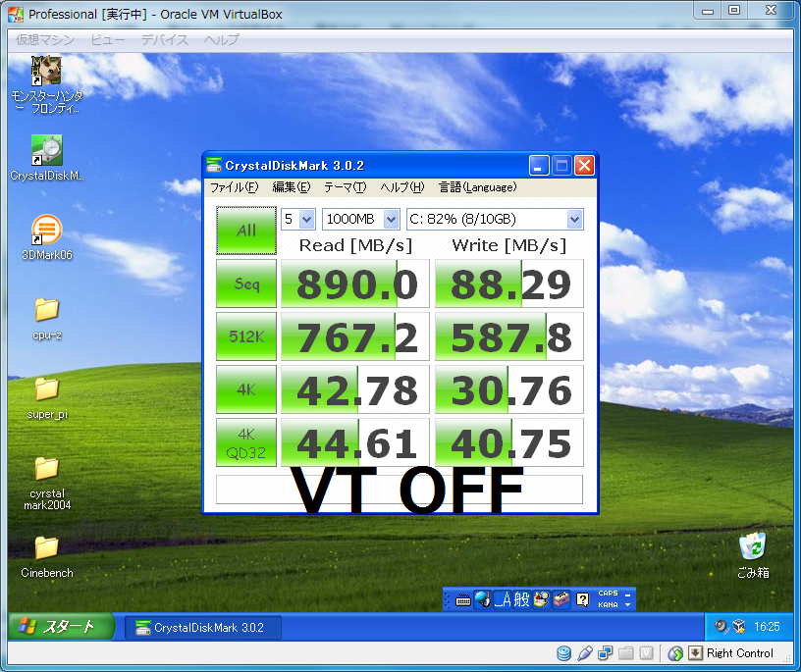The width and height of the screenshot is (801, 672).
Task: Open the VirtualBox デバイス menu
Action: pyautogui.click(x=165, y=39)
